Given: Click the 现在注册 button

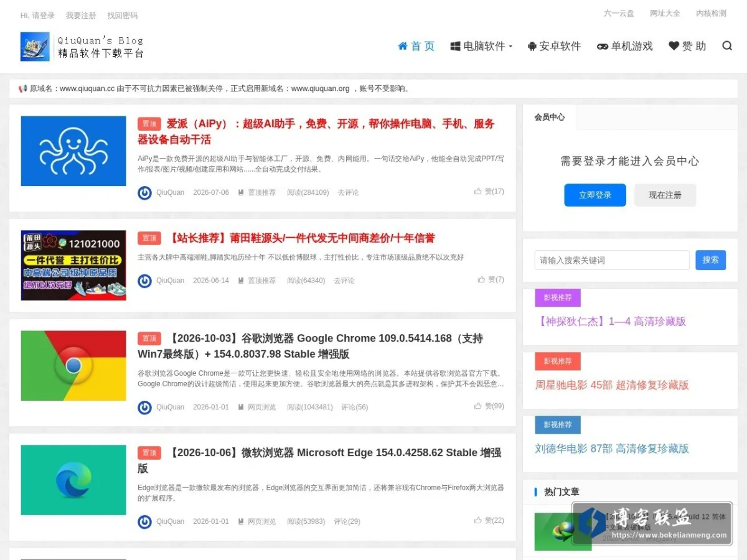Looking at the screenshot, I should point(665,195).
